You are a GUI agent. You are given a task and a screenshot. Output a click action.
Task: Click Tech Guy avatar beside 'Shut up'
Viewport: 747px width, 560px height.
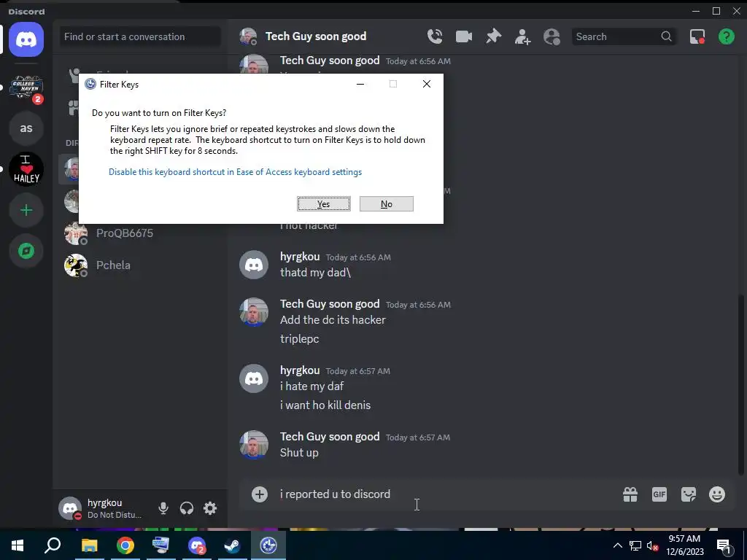pos(253,445)
